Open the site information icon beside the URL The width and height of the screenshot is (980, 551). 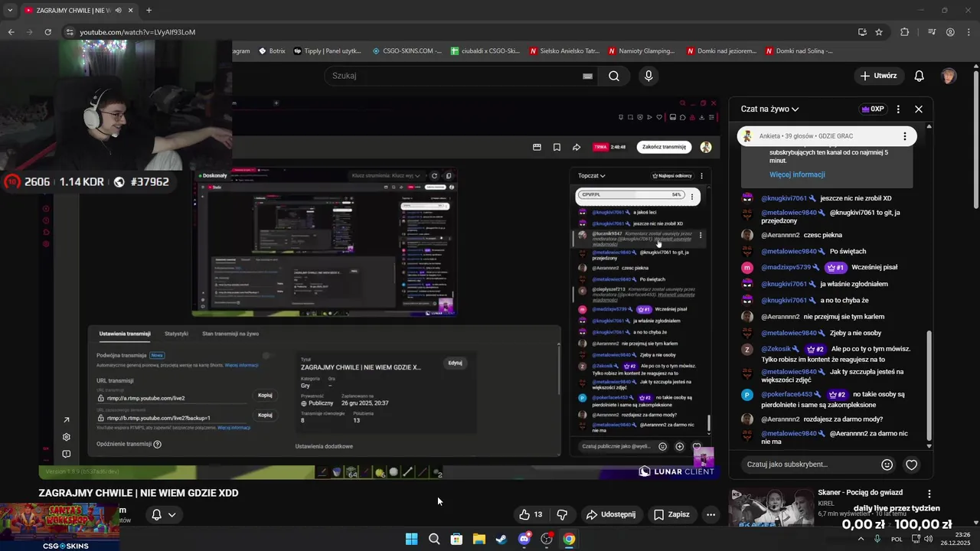coord(70,32)
